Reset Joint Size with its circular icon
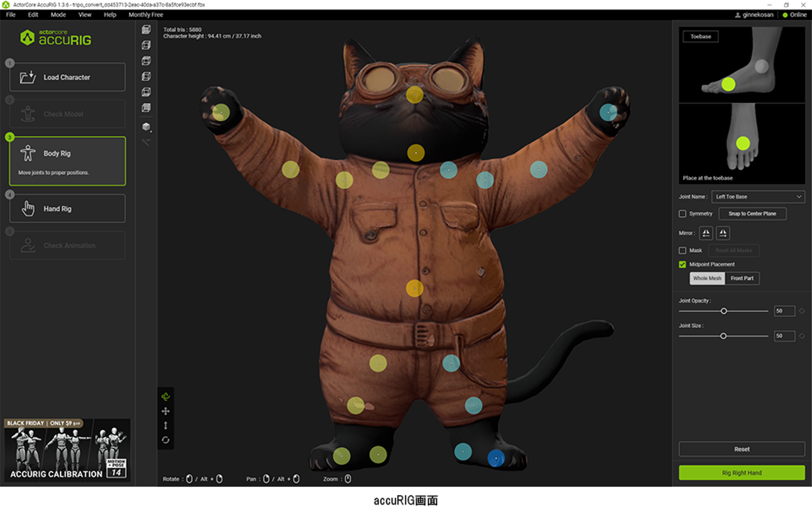 pyautogui.click(x=802, y=336)
